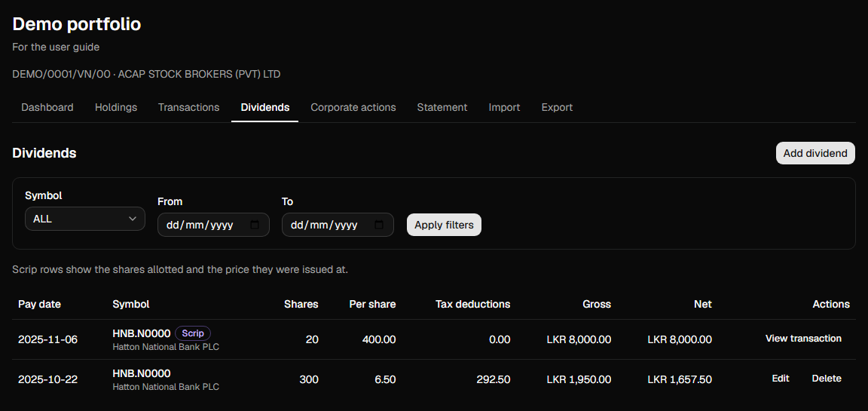Focus the From date input field
868x411 pixels.
tap(213, 225)
